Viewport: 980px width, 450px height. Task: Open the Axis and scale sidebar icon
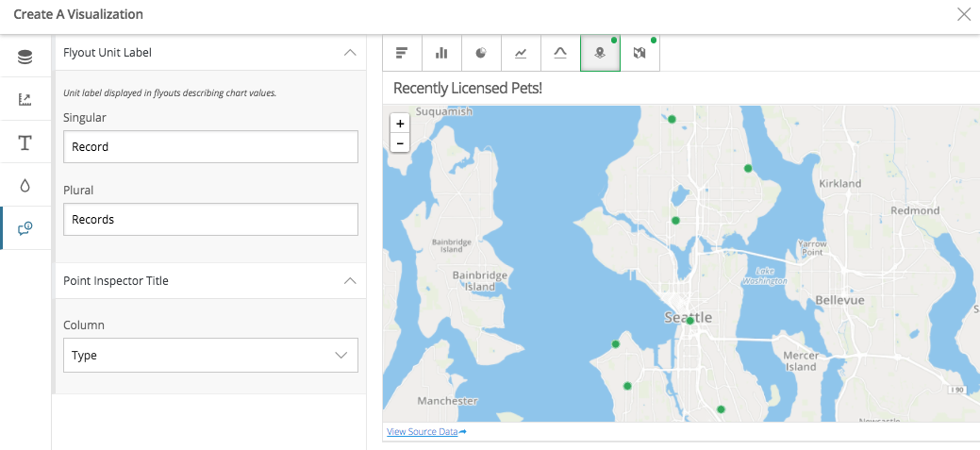[x=25, y=99]
